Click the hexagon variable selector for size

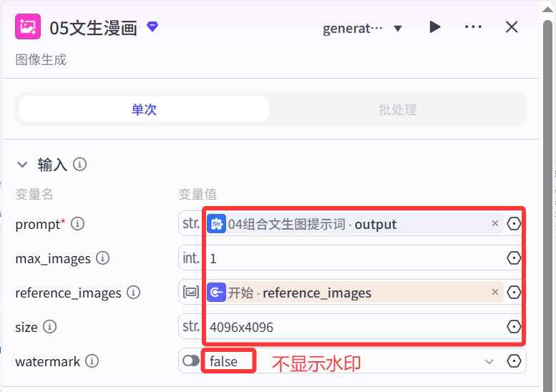(514, 327)
